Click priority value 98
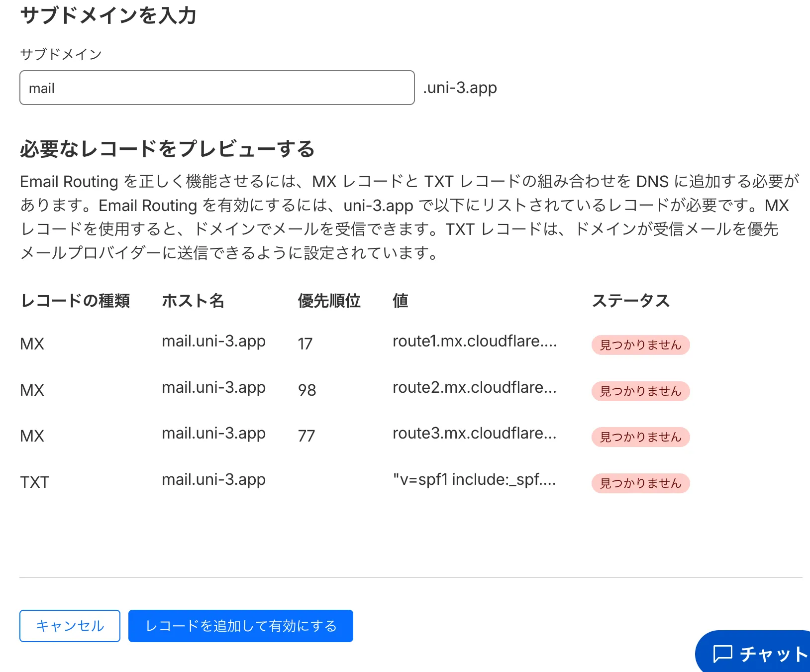This screenshot has width=810, height=672. 307,390
